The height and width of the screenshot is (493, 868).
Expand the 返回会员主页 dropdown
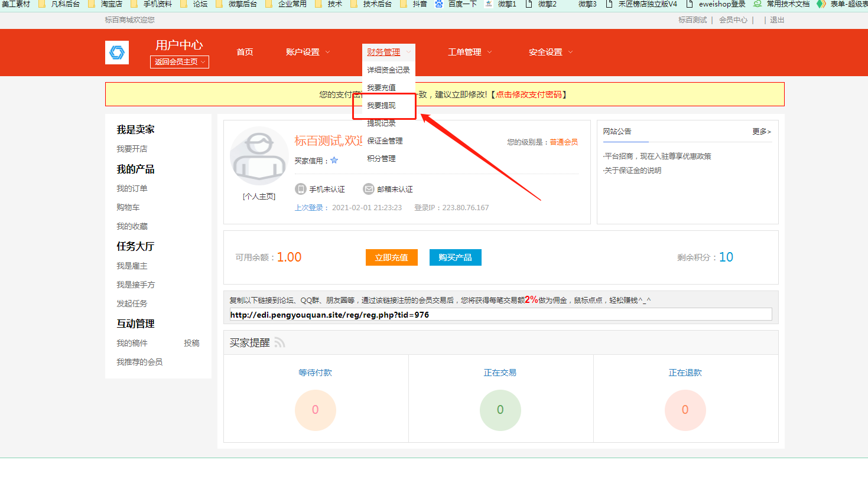click(180, 62)
